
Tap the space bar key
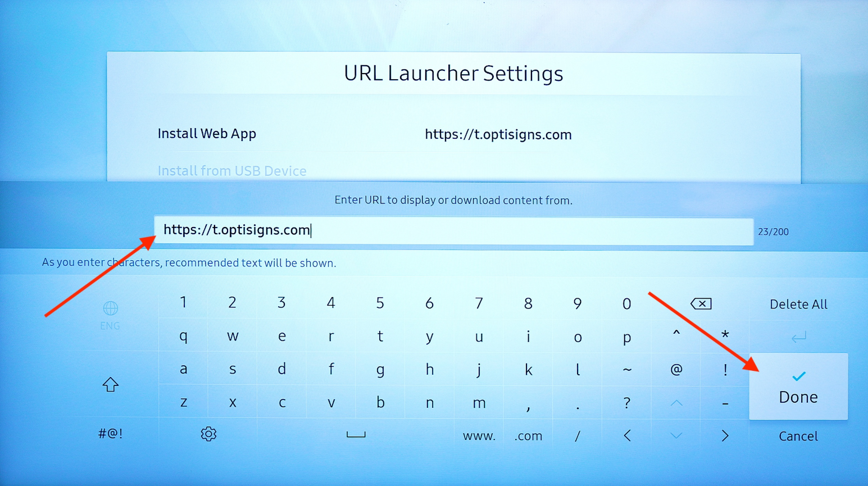(x=356, y=434)
